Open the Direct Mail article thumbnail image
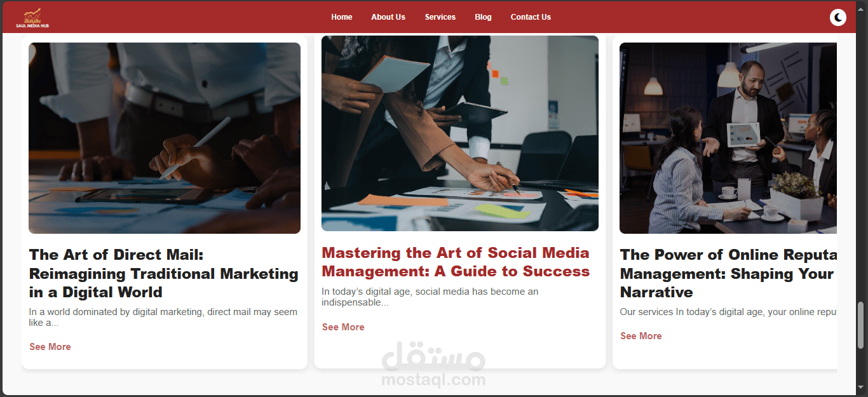The width and height of the screenshot is (868, 397). coord(165,138)
